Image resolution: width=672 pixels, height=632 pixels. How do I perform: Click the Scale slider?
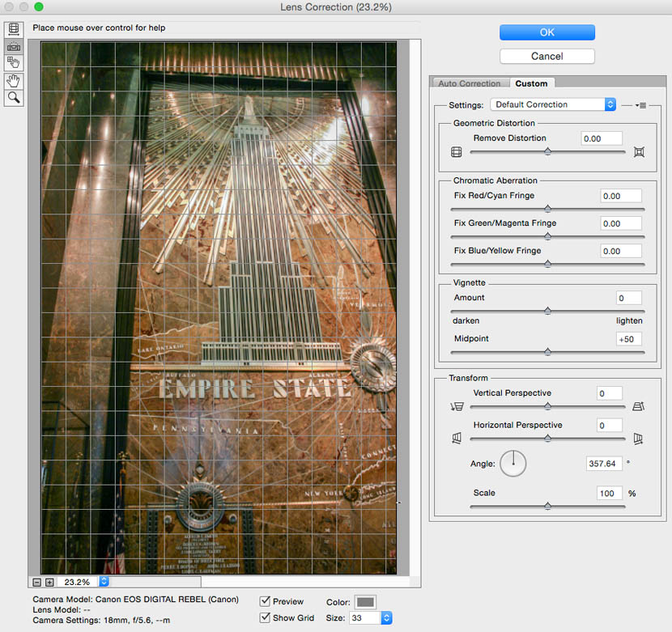(547, 507)
